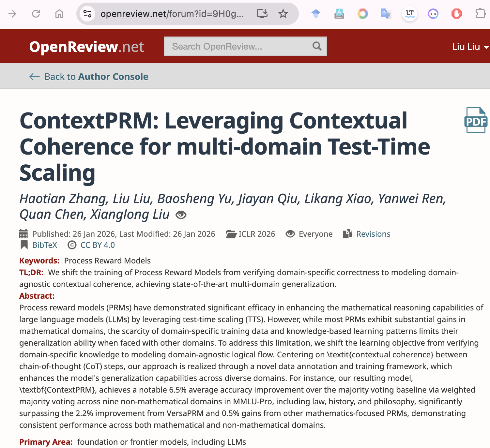Open the Google Translate extension
Image resolution: width=490 pixels, height=448 pixels.
click(x=386, y=14)
